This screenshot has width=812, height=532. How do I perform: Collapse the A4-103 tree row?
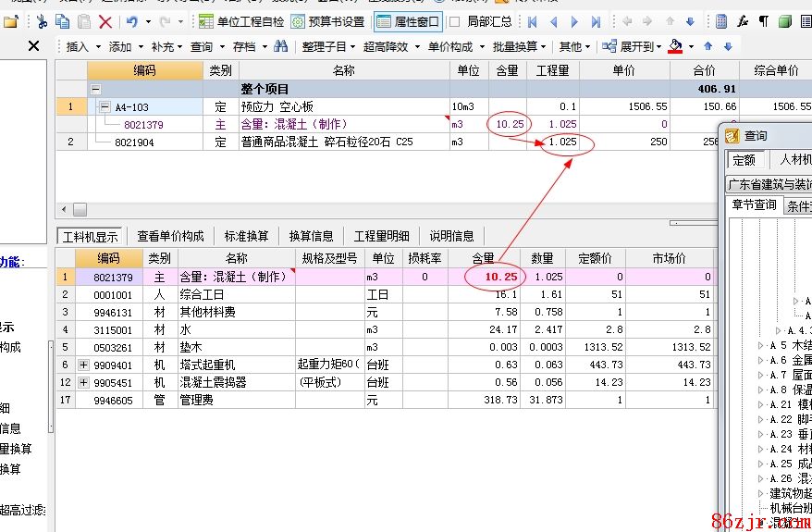click(x=105, y=107)
